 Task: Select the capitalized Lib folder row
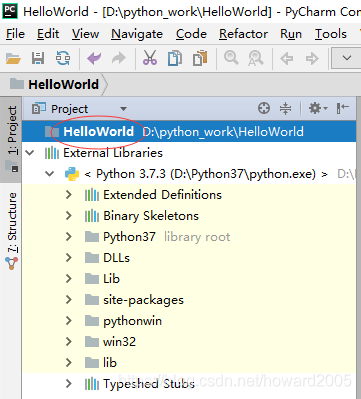[x=111, y=279]
